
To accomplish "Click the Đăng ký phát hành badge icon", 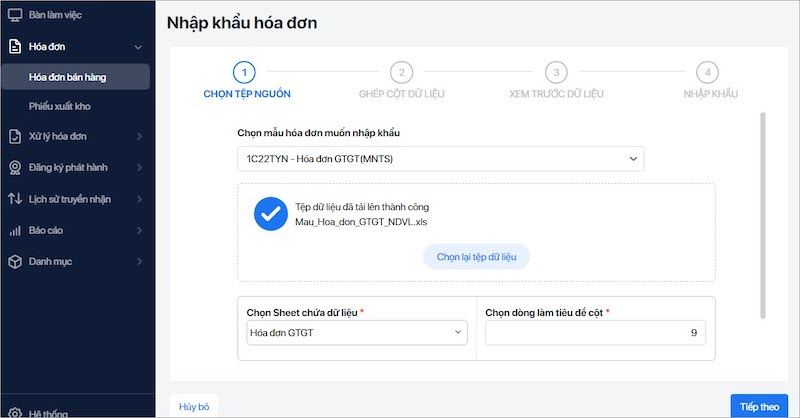I will [15, 168].
